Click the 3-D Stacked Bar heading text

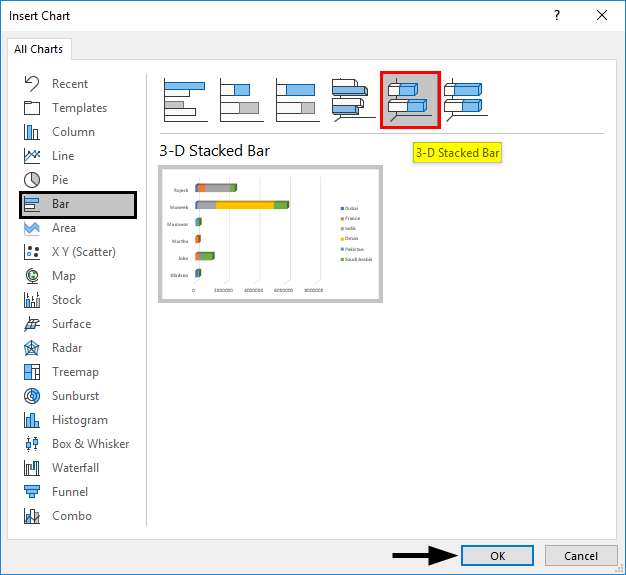[x=214, y=151]
